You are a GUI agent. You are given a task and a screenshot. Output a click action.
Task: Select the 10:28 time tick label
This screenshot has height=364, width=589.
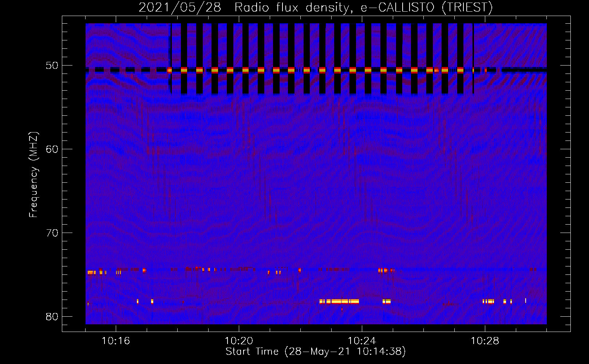pos(485,341)
